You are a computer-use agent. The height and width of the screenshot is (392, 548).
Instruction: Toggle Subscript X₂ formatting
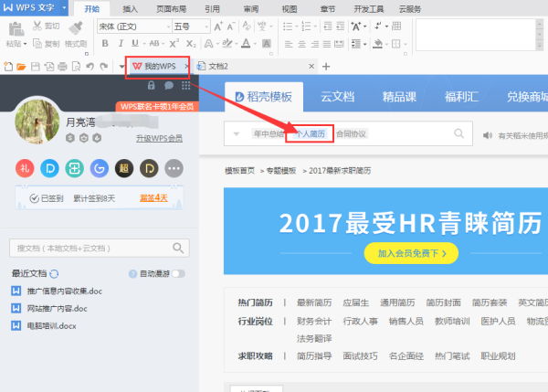(x=191, y=43)
